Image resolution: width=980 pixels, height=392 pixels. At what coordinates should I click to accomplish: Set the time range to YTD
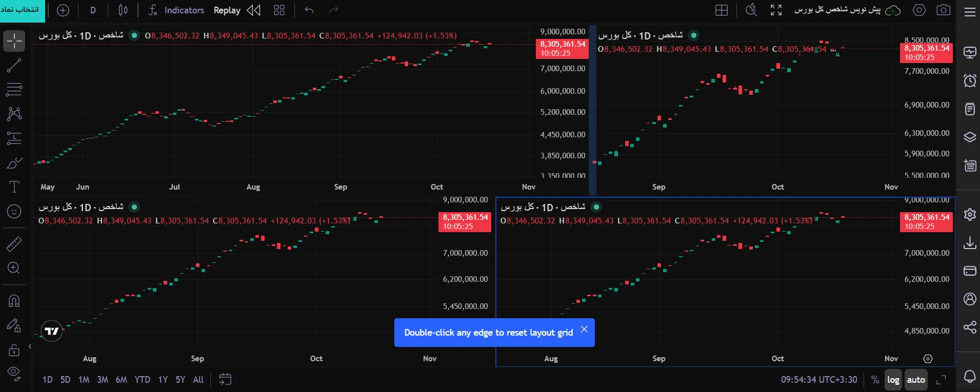[x=142, y=380]
